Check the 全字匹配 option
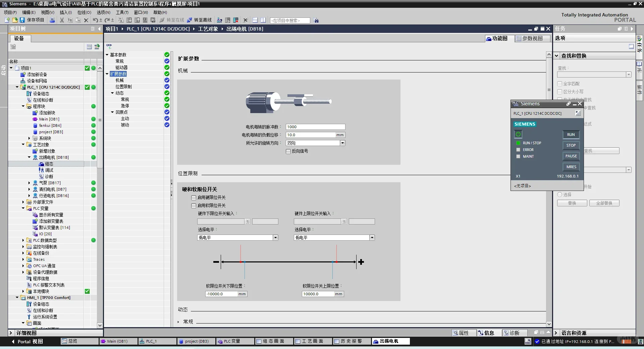The height and width of the screenshot is (349, 644). (559, 84)
